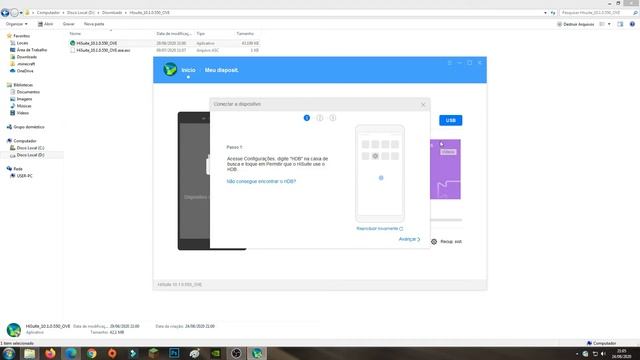The image size is (640, 360).
Task: Refresh the Explorer folder view
Action: (x=553, y=13)
